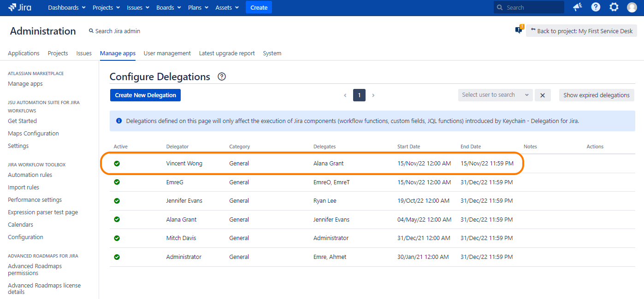The height and width of the screenshot is (299, 644).
Task: Click active status checkmark for EmreG
Action: 117,182
